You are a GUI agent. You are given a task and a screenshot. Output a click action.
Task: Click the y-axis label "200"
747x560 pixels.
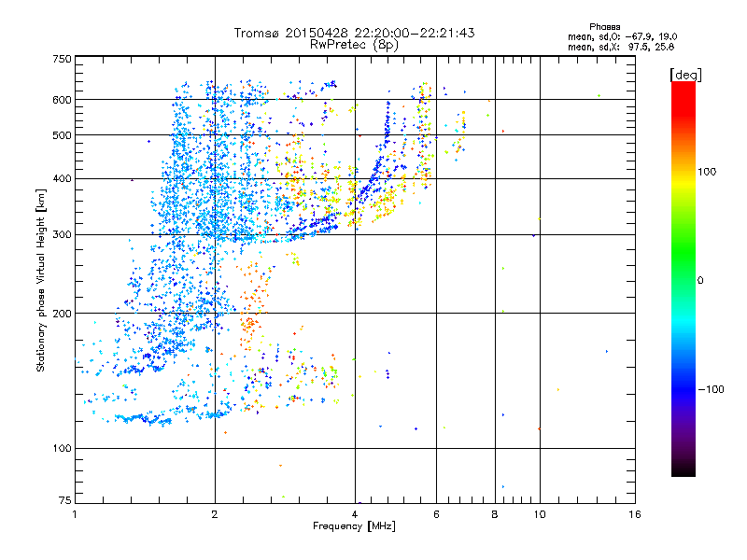pos(62,314)
